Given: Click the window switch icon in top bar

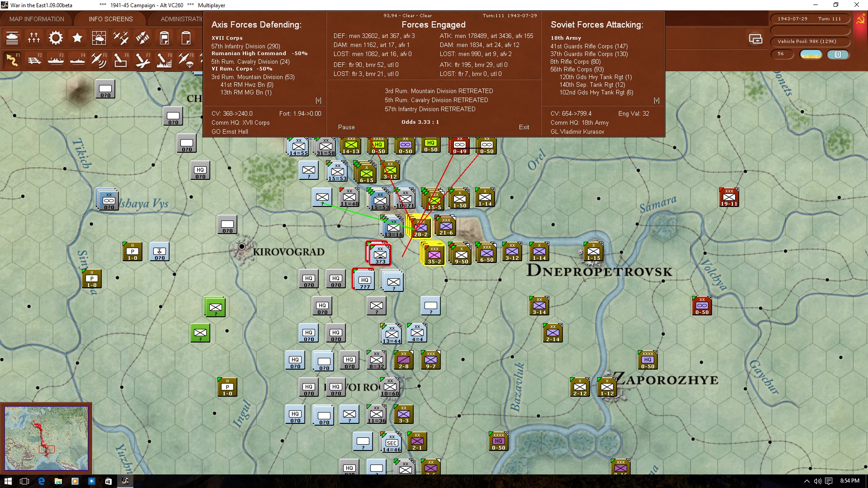Looking at the screenshot, I should [755, 39].
